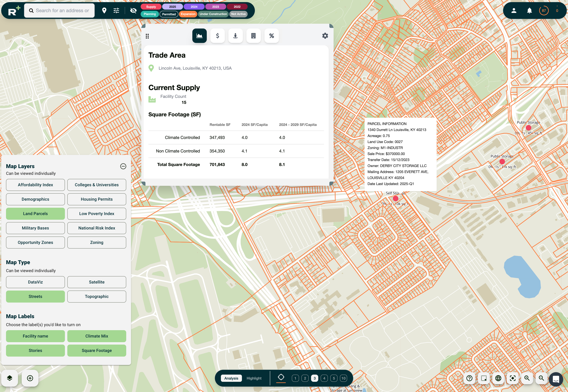Viewport: 568px width, 392px height.
Task: Click the Supply filter pill
Action: [x=151, y=7]
